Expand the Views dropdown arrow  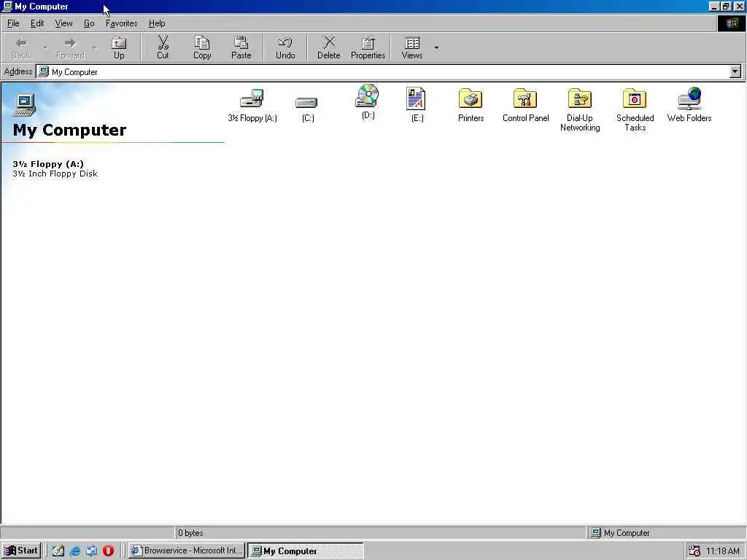(436, 47)
